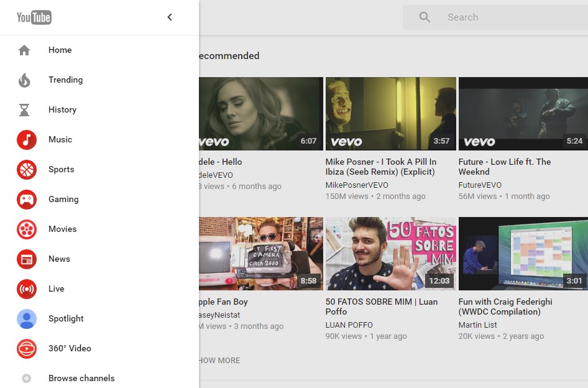Click the YouTube logo
The image size is (588, 388).
[34, 17]
